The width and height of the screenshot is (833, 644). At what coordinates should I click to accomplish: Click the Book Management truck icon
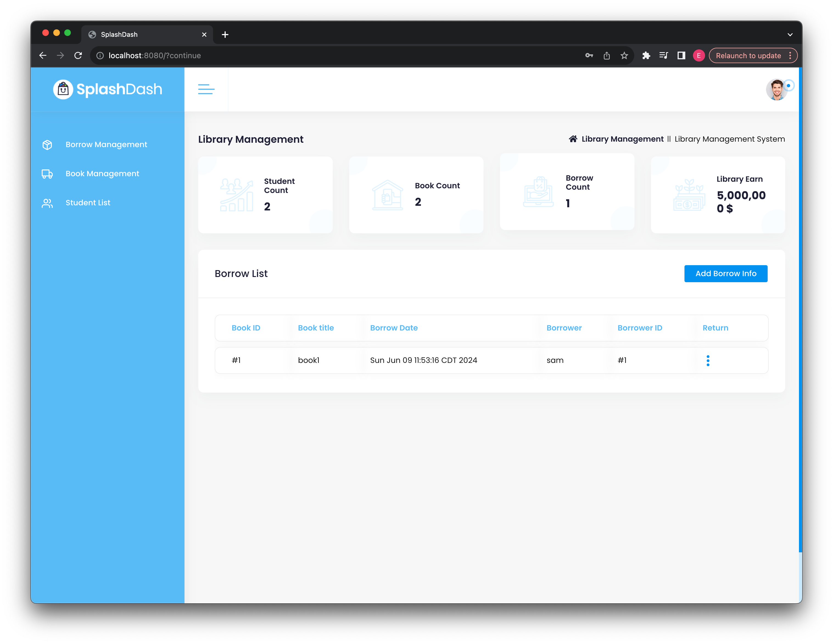[47, 174]
